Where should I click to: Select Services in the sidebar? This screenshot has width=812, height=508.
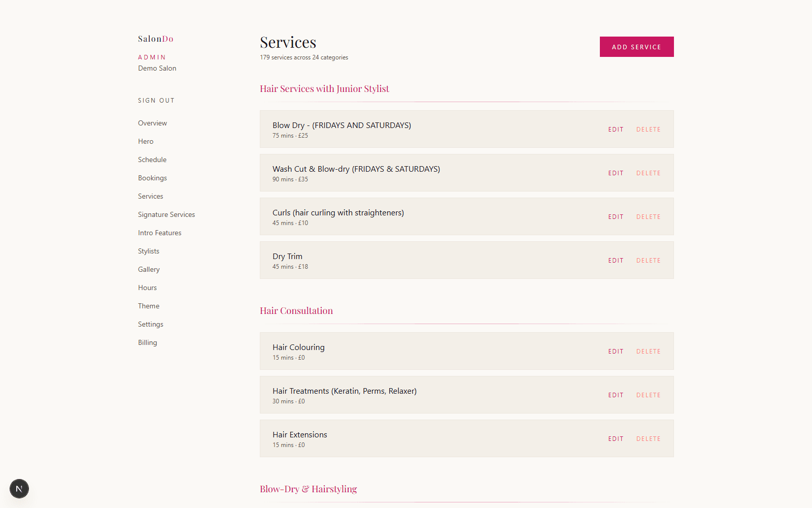[x=151, y=196]
